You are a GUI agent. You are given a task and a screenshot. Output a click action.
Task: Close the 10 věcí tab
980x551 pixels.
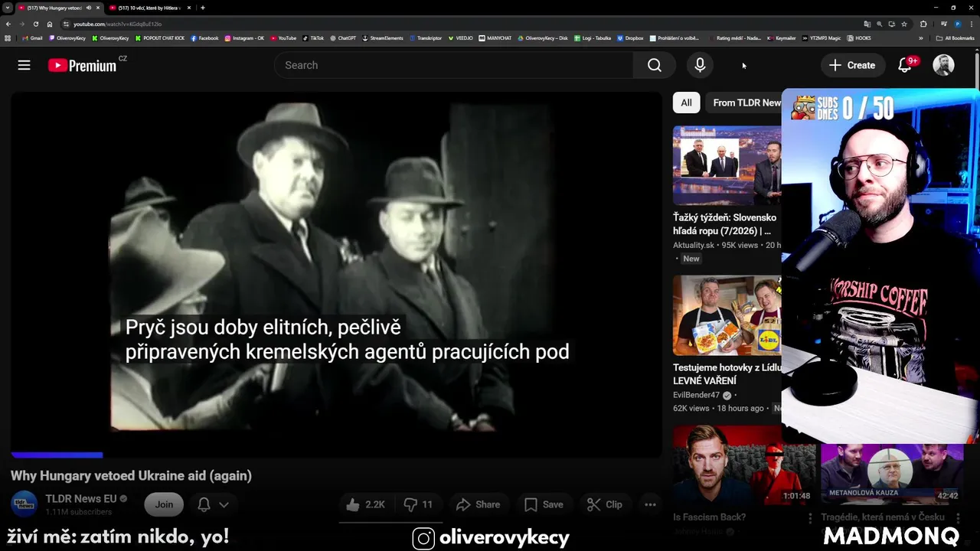click(x=190, y=8)
